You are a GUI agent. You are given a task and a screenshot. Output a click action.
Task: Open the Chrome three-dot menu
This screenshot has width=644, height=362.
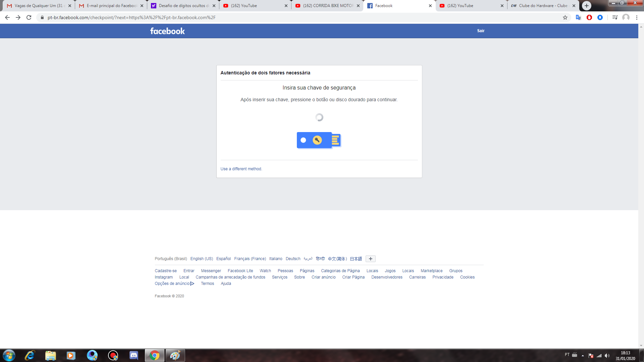click(637, 17)
